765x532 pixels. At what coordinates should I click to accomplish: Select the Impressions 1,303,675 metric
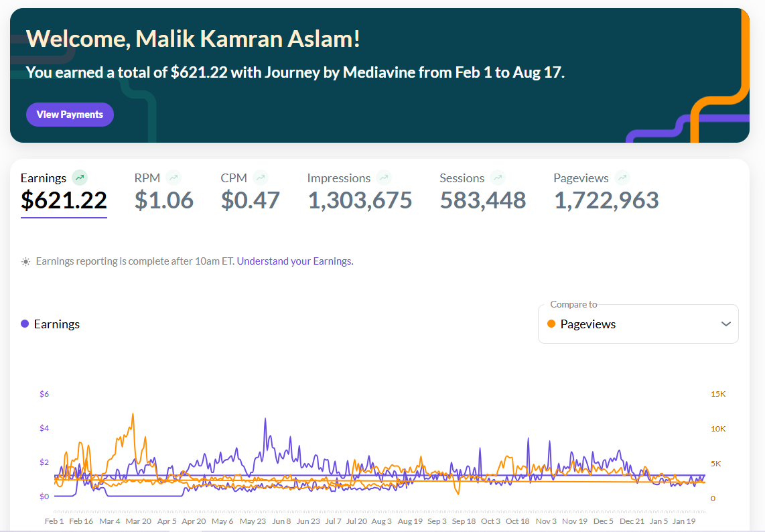point(360,192)
